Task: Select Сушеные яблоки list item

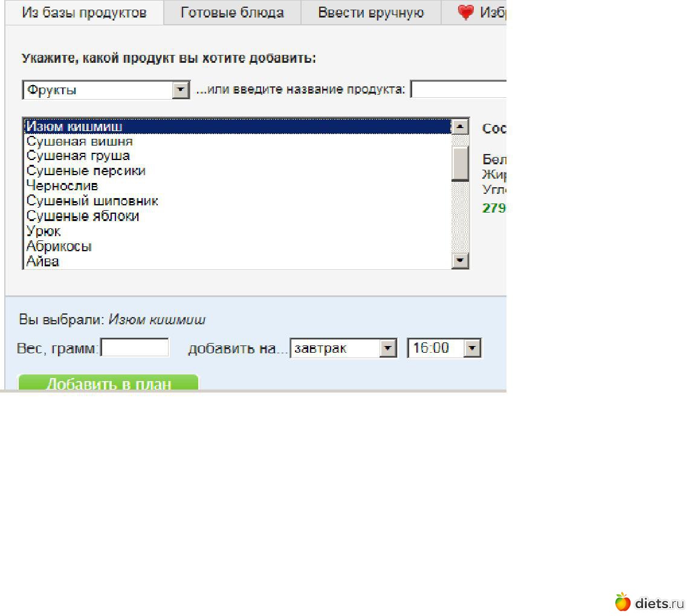Action: point(83,216)
